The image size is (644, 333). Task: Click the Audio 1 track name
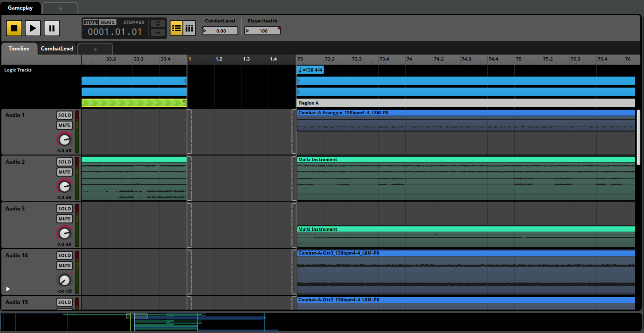tap(15, 115)
